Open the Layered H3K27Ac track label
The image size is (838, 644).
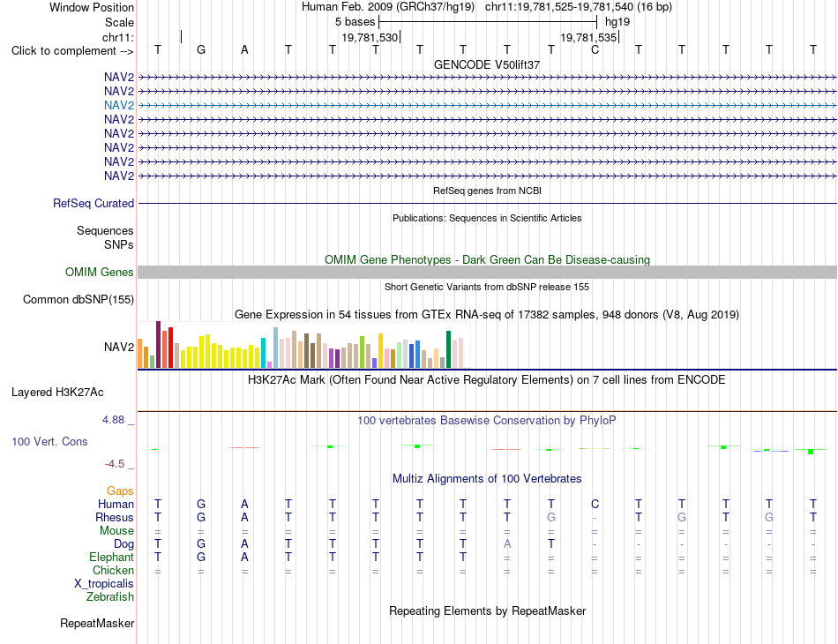pos(57,393)
